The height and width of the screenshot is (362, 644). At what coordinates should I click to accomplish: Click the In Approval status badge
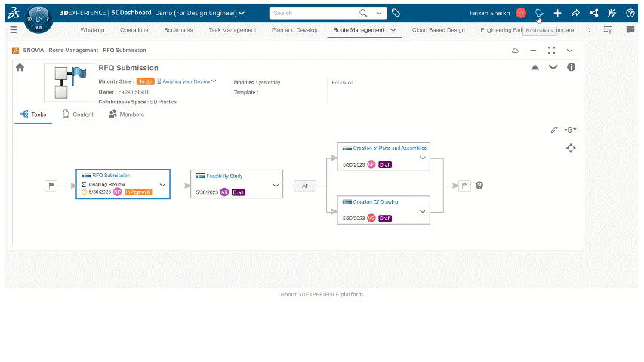(x=138, y=192)
